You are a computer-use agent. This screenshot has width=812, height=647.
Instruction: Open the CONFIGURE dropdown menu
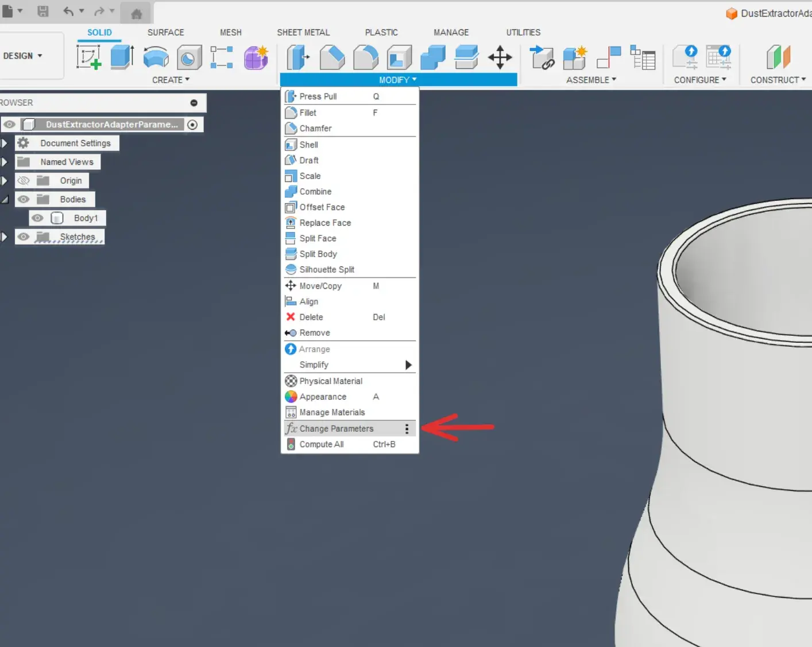coord(700,80)
